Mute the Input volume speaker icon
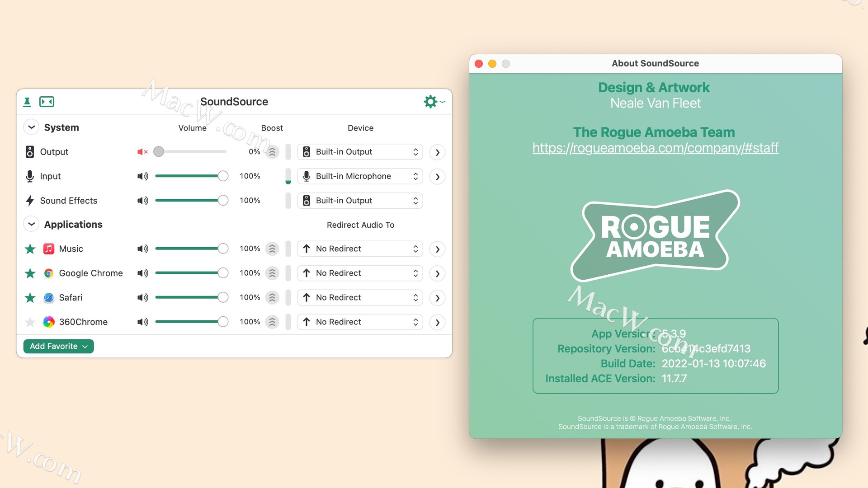The width and height of the screenshot is (868, 488). pos(142,176)
